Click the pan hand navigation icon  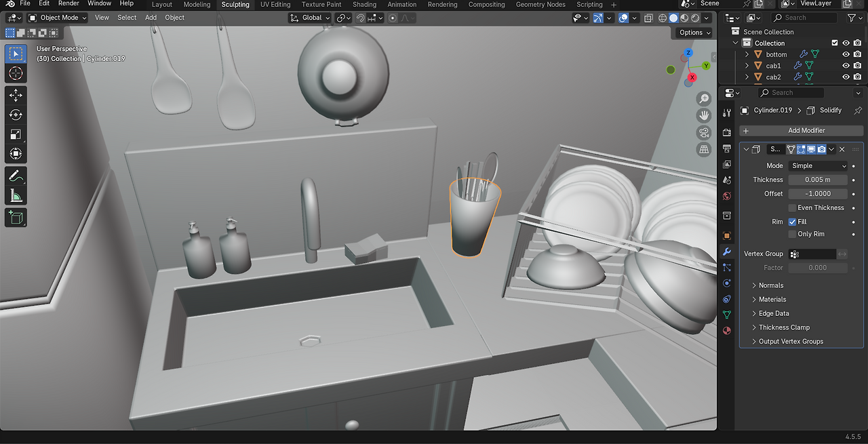[704, 115]
